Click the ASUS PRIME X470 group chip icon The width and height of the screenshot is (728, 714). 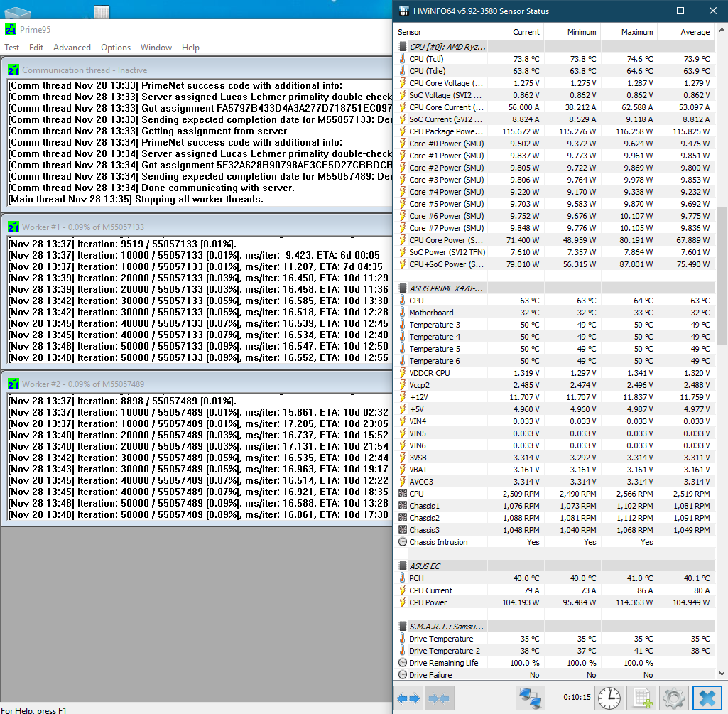point(402,288)
